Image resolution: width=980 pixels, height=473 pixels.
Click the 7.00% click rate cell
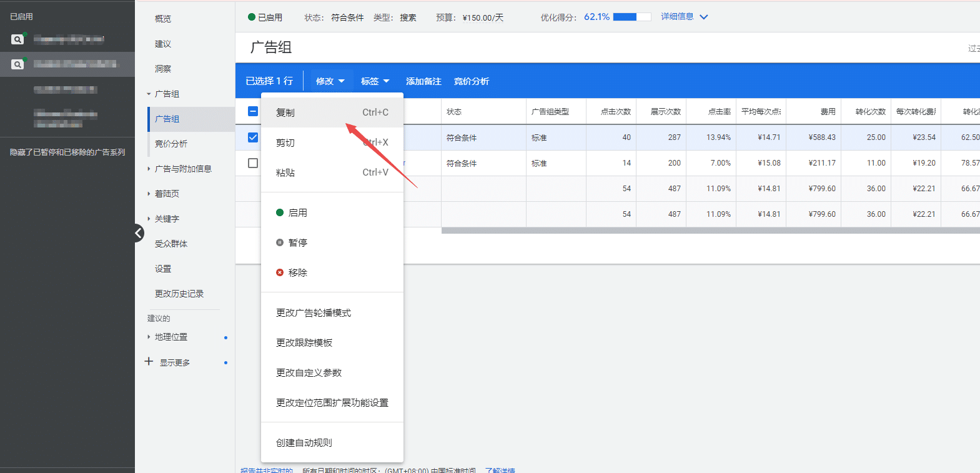720,163
